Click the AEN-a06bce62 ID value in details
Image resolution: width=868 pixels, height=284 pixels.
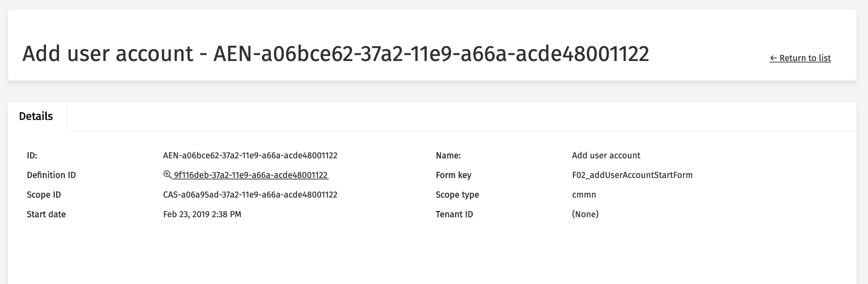point(250,155)
